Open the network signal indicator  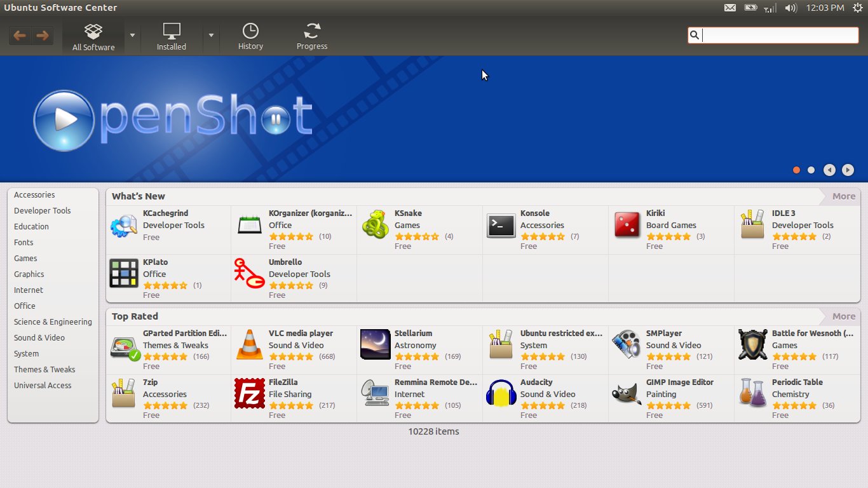pyautogui.click(x=770, y=8)
